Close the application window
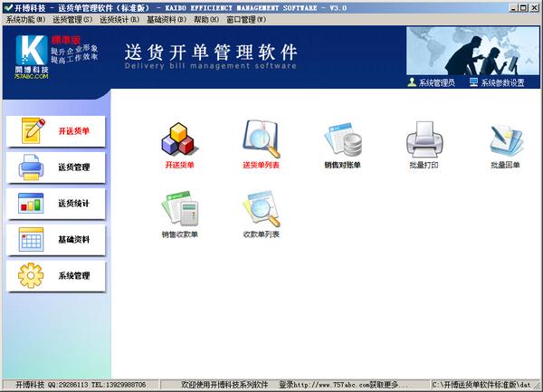Screen dimensions: 543x392 point(535,7)
